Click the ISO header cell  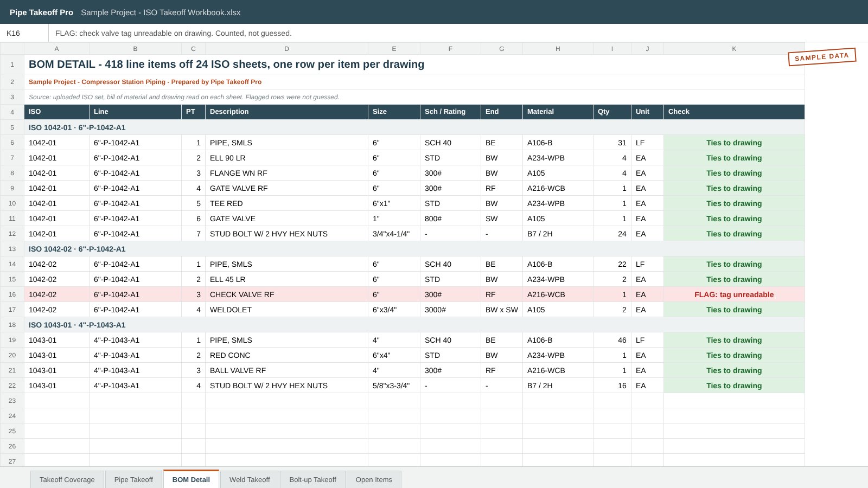[56, 112]
